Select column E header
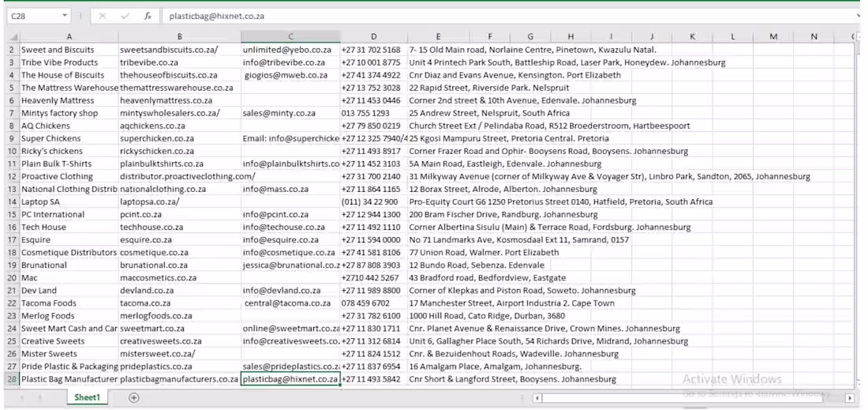868x410 pixels. click(439, 37)
